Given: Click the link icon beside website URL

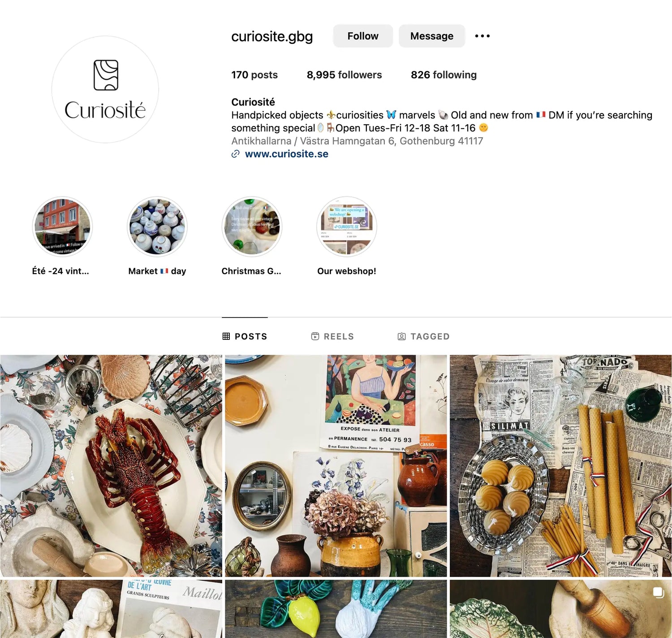Looking at the screenshot, I should click(x=235, y=154).
